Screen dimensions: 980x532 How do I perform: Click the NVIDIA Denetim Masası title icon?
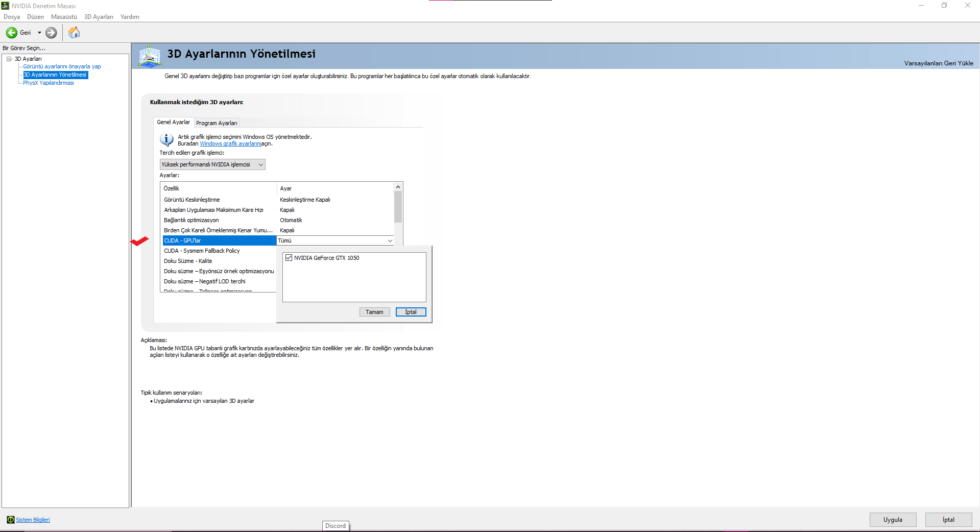5,6
